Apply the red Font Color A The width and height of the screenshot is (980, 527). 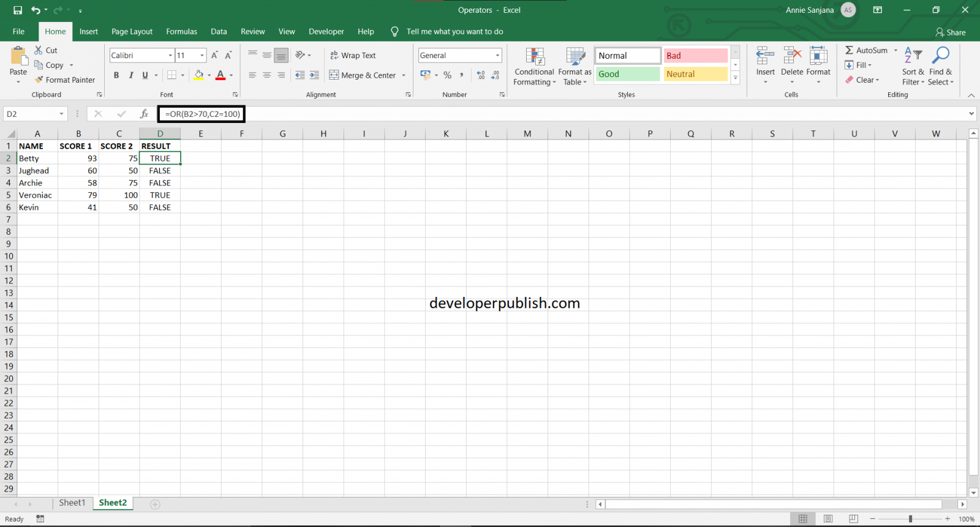coord(221,75)
